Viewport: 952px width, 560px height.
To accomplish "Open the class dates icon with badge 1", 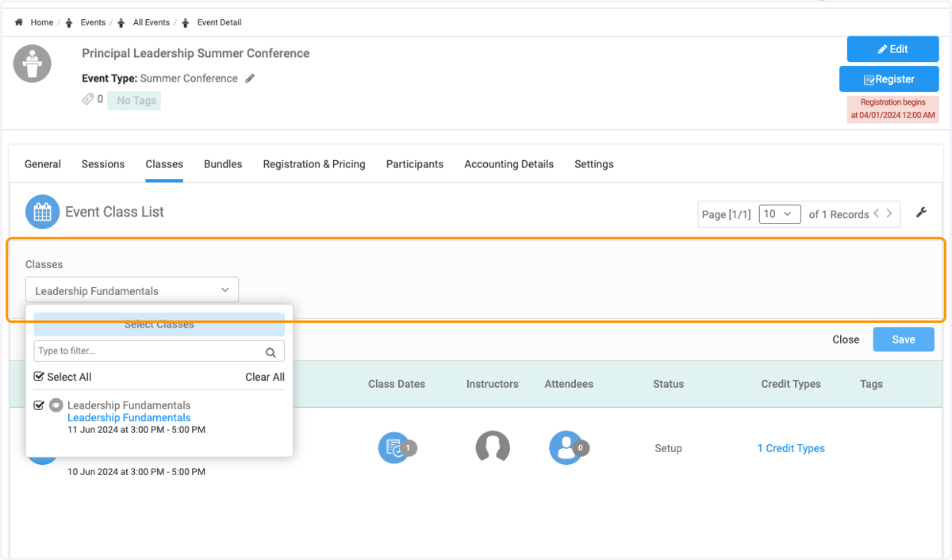I will pos(396,448).
